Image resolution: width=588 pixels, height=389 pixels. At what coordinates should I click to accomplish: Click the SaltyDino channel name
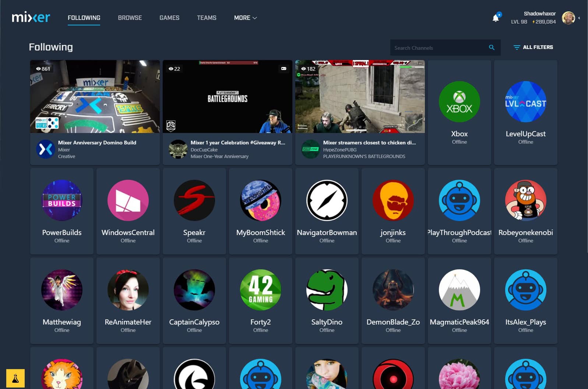(327, 322)
